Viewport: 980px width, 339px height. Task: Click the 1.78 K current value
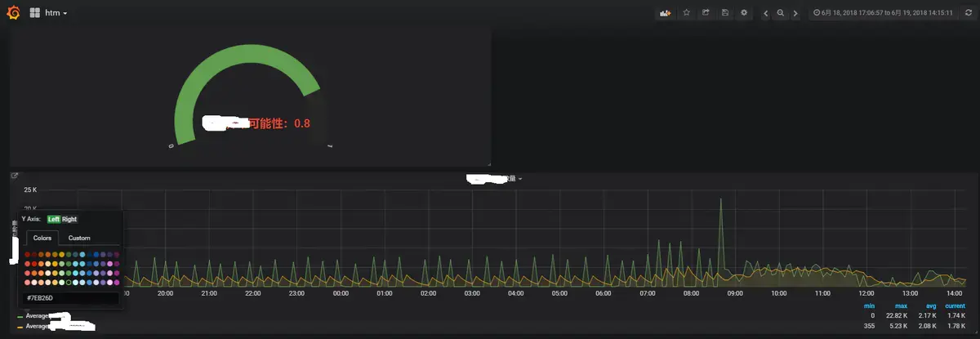pyautogui.click(x=955, y=325)
